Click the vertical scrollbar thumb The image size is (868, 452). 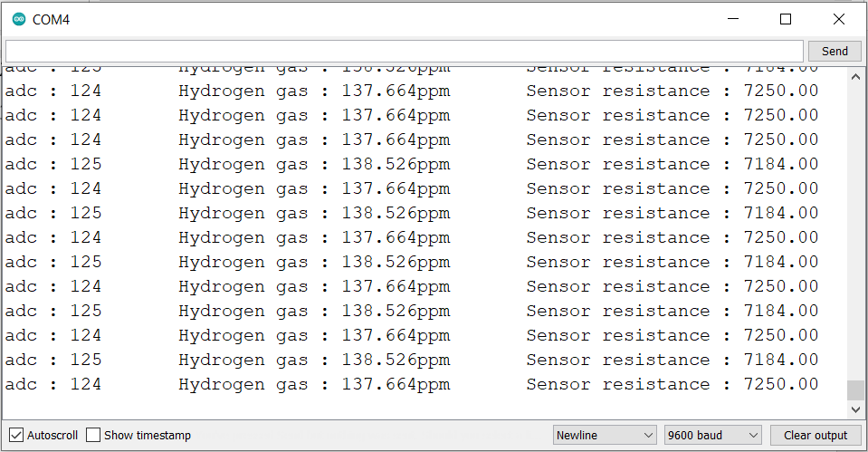click(x=855, y=389)
